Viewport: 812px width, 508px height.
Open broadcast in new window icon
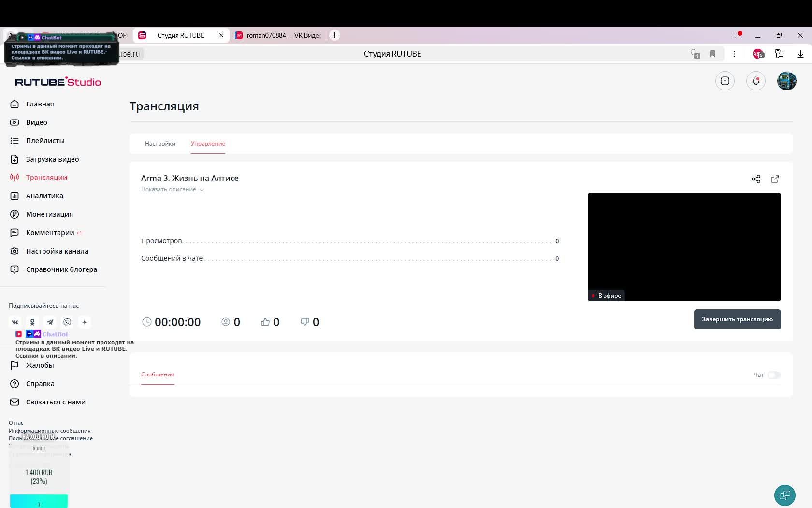[775, 179]
